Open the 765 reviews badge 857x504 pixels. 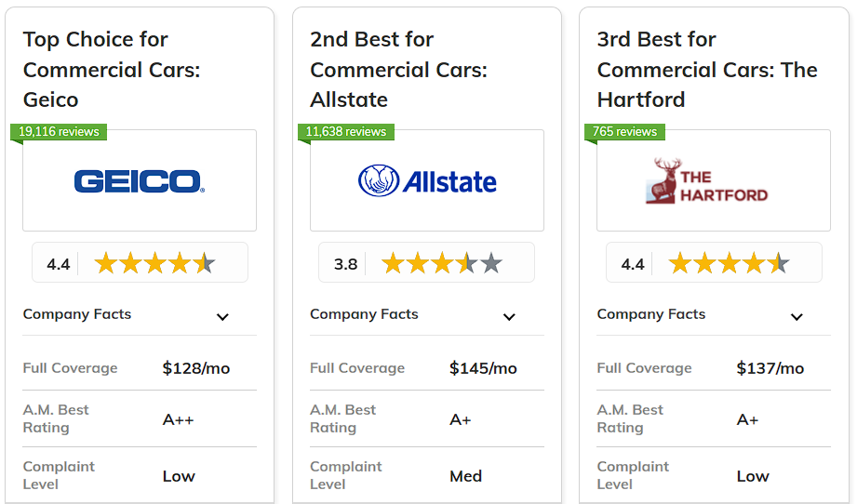coord(624,132)
